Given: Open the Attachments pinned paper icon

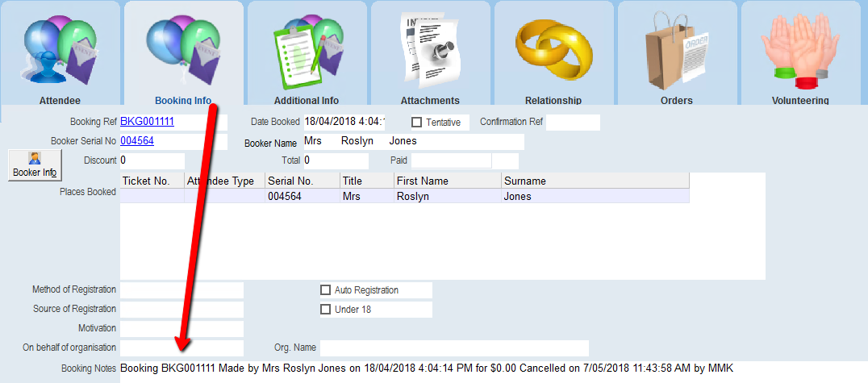Looking at the screenshot, I should [430, 48].
